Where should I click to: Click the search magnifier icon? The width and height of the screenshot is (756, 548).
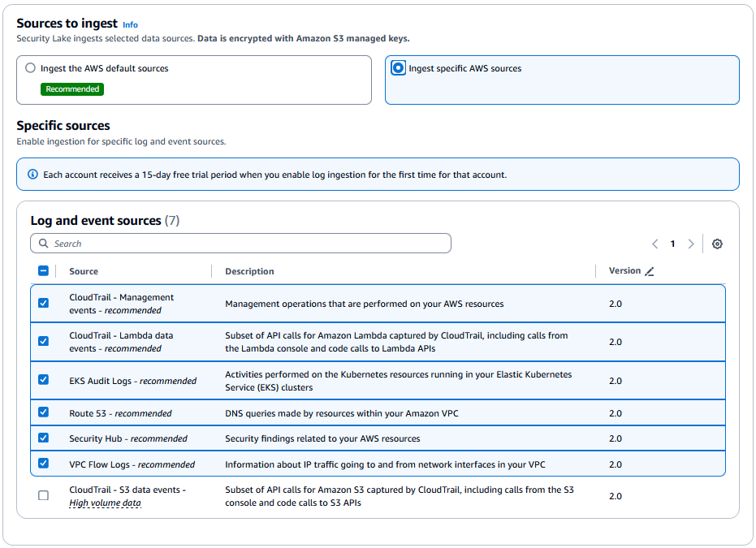[43, 243]
